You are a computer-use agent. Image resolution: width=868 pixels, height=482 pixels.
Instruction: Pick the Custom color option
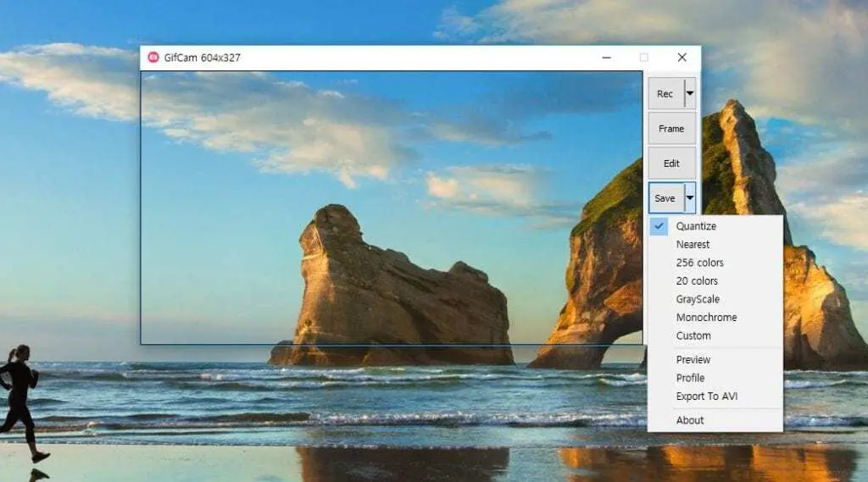point(715,335)
